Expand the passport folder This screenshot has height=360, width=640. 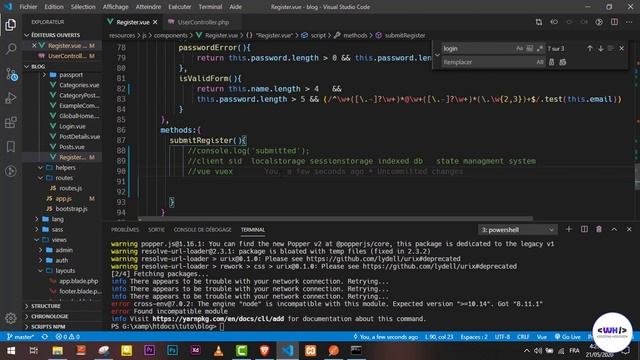point(71,75)
